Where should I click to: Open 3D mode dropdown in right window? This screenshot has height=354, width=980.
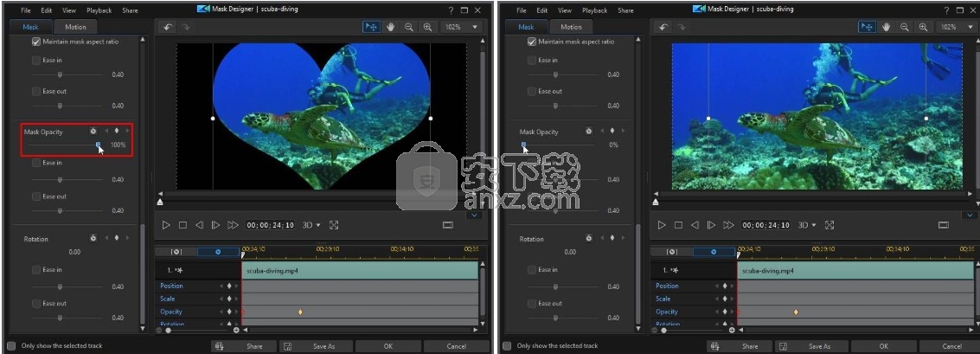click(x=807, y=225)
